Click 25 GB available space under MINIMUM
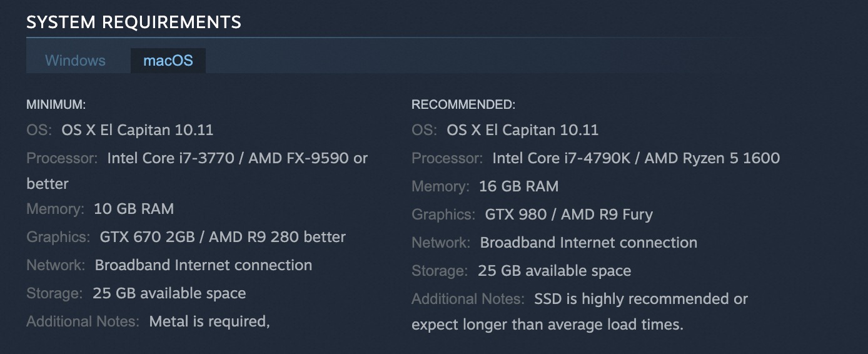This screenshot has height=354, width=868. (x=169, y=293)
